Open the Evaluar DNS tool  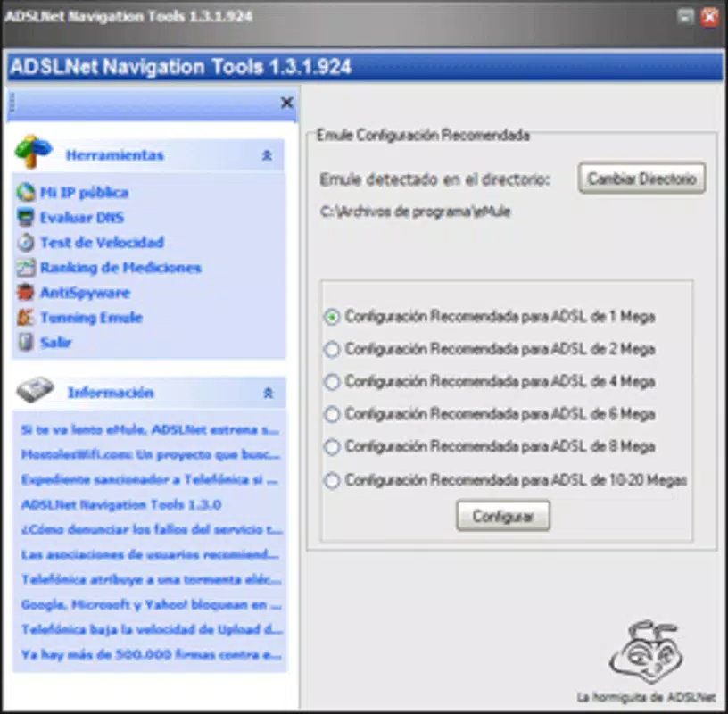tap(82, 218)
